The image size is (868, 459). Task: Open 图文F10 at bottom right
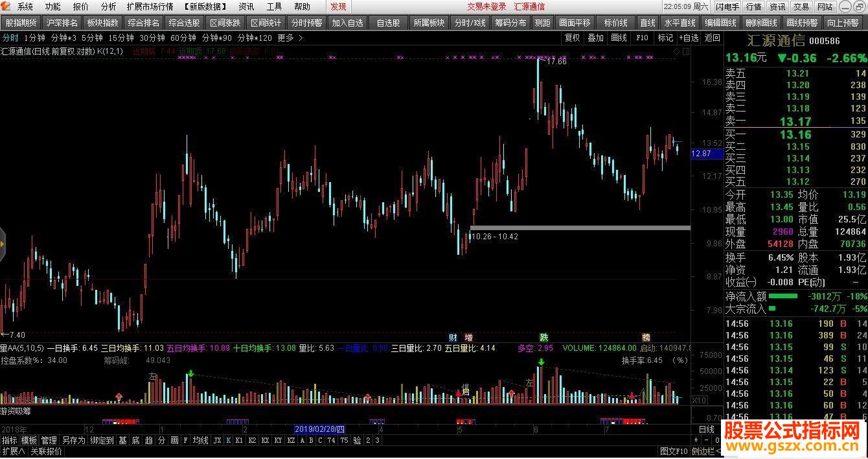[674, 451]
